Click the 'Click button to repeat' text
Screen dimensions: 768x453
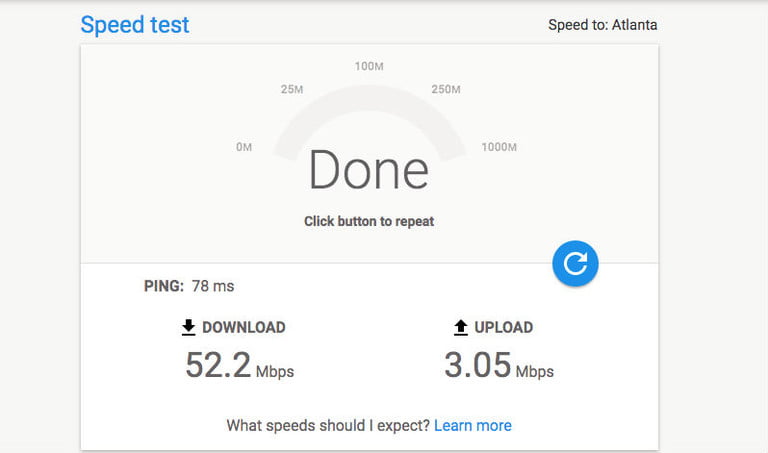coord(369,221)
